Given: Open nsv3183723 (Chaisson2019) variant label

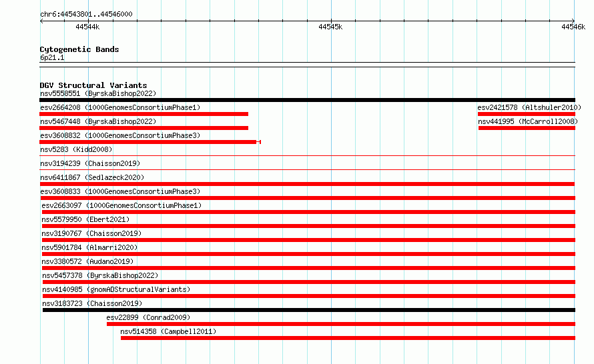Looking at the screenshot, I should point(92,303).
